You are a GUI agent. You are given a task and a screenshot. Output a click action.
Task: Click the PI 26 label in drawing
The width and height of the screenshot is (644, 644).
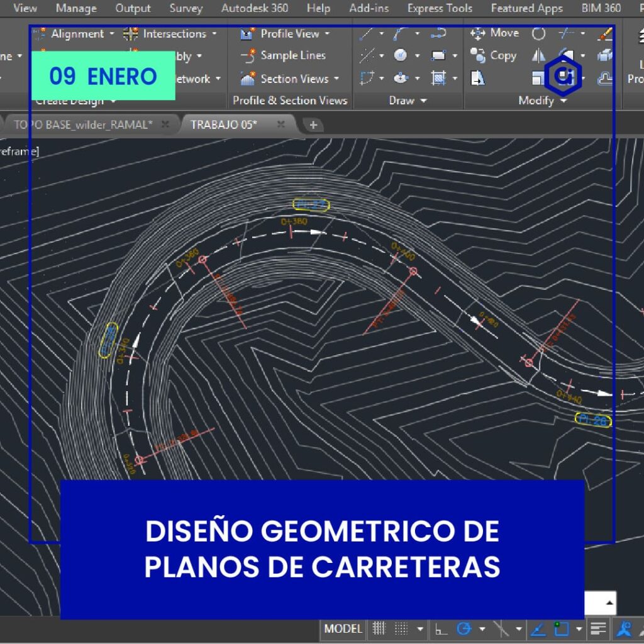(x=593, y=420)
